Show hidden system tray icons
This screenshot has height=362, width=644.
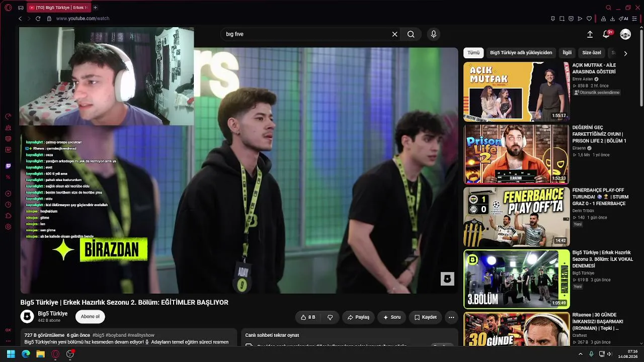point(581,354)
